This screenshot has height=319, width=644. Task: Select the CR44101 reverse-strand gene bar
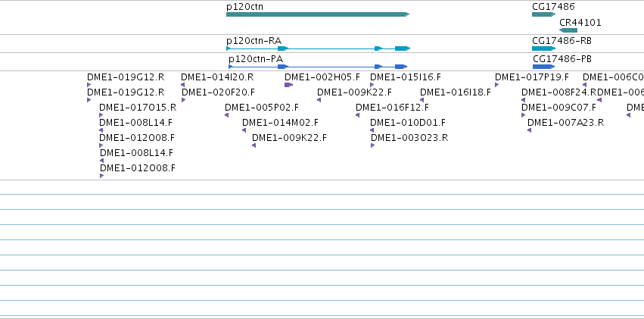pyautogui.click(x=568, y=30)
